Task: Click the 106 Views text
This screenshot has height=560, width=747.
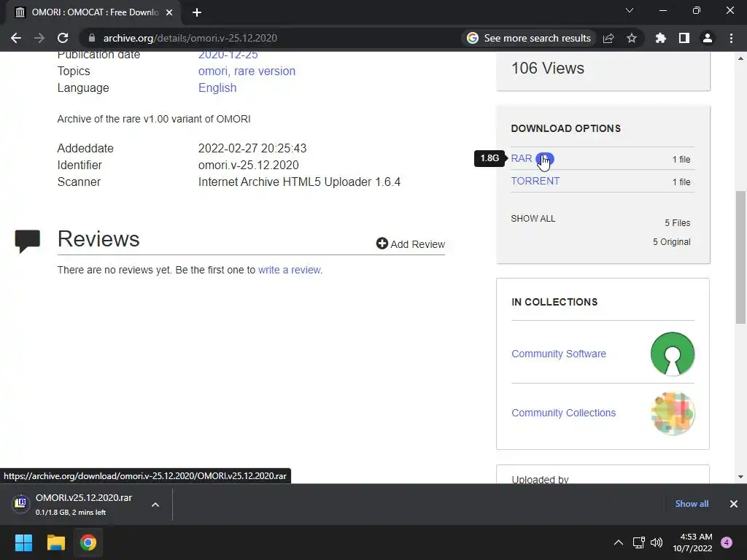Action: click(547, 68)
